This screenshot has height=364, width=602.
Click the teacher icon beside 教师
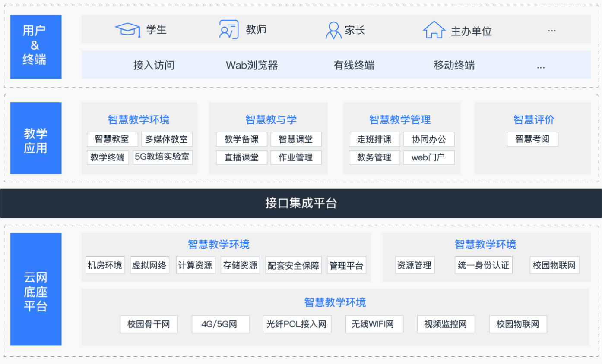(229, 30)
